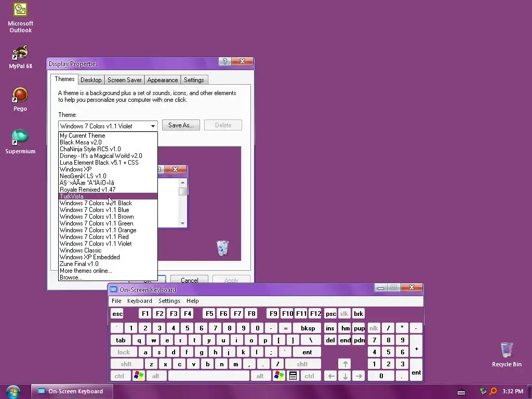Click the psc key

click(330, 313)
